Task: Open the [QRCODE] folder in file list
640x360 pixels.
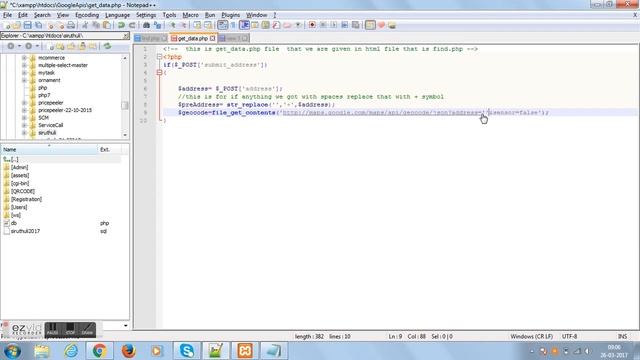Action: 23,191
